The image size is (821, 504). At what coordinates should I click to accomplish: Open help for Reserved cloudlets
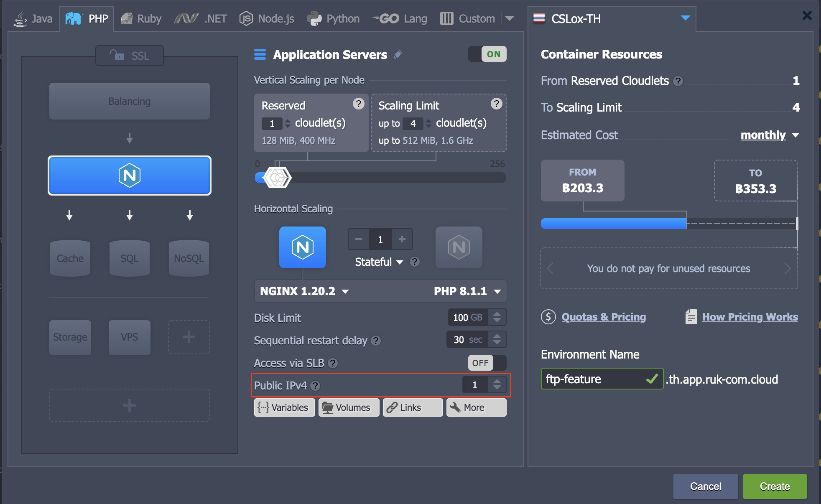358,104
